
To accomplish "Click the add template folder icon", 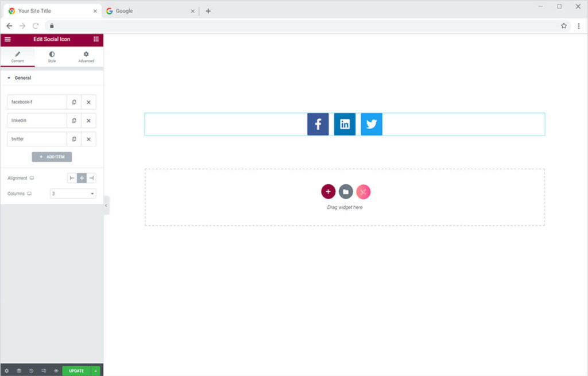I will 345,192.
